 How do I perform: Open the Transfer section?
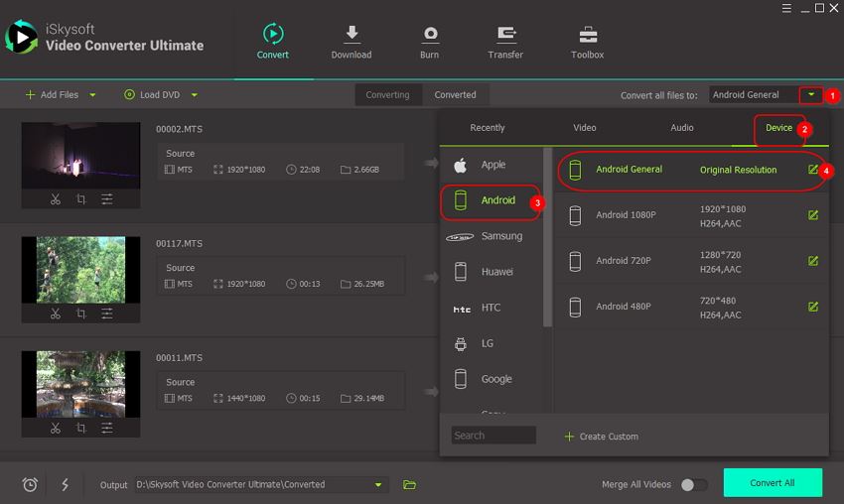point(505,41)
